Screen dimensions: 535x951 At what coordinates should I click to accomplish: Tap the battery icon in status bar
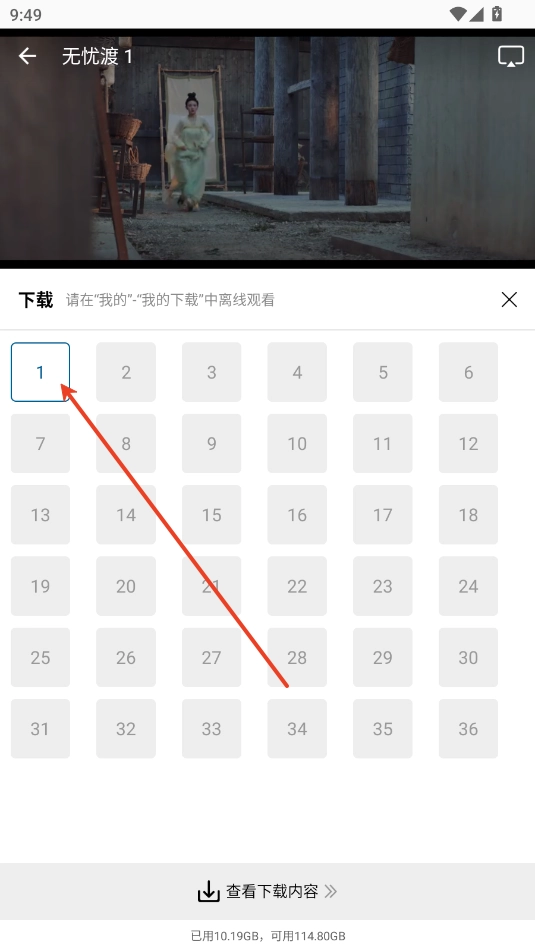(x=497, y=13)
